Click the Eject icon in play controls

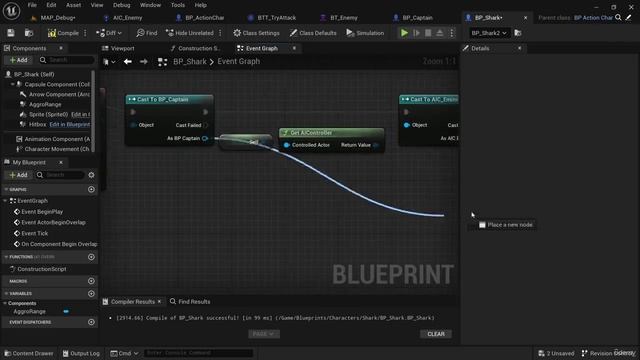click(x=440, y=33)
